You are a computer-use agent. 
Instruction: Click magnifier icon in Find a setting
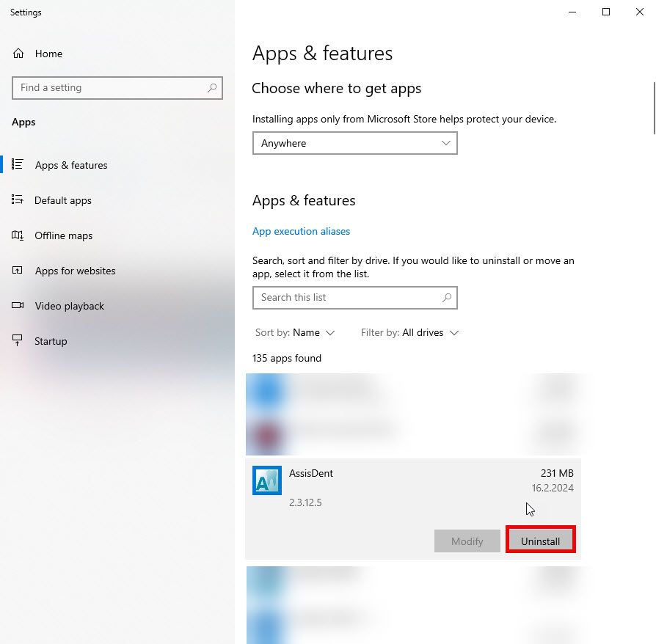[x=212, y=88]
